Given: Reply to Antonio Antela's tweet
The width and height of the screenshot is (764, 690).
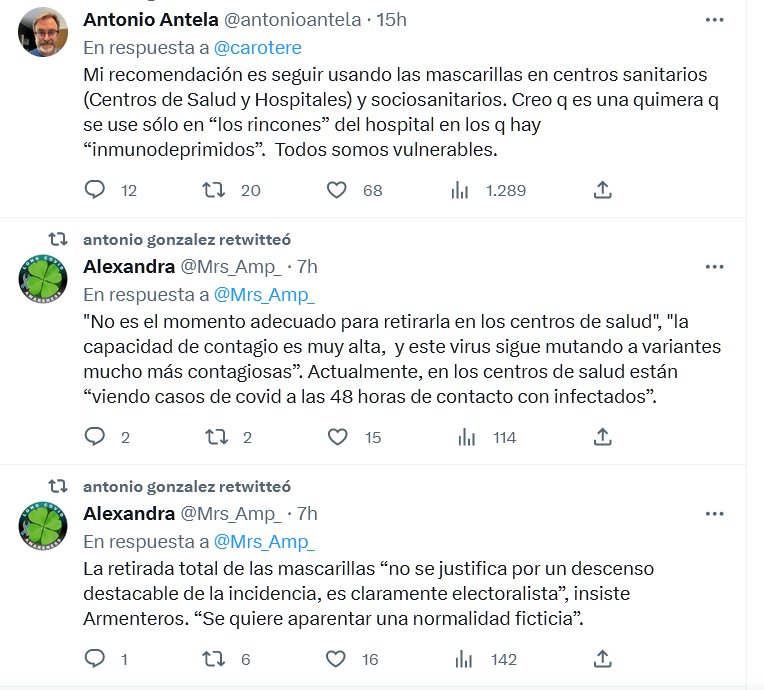Looking at the screenshot, I should click(x=95, y=190).
